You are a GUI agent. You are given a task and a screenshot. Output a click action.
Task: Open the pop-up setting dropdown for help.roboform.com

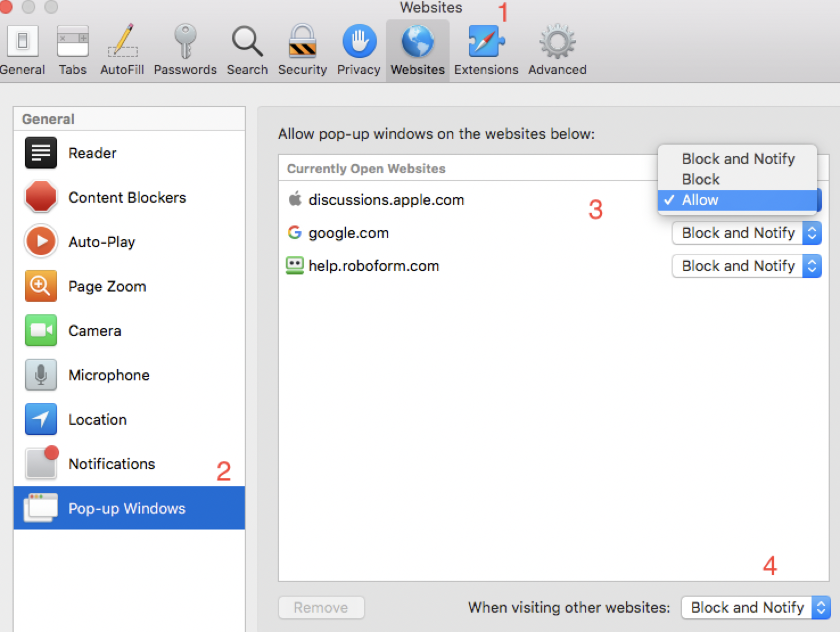click(x=747, y=266)
